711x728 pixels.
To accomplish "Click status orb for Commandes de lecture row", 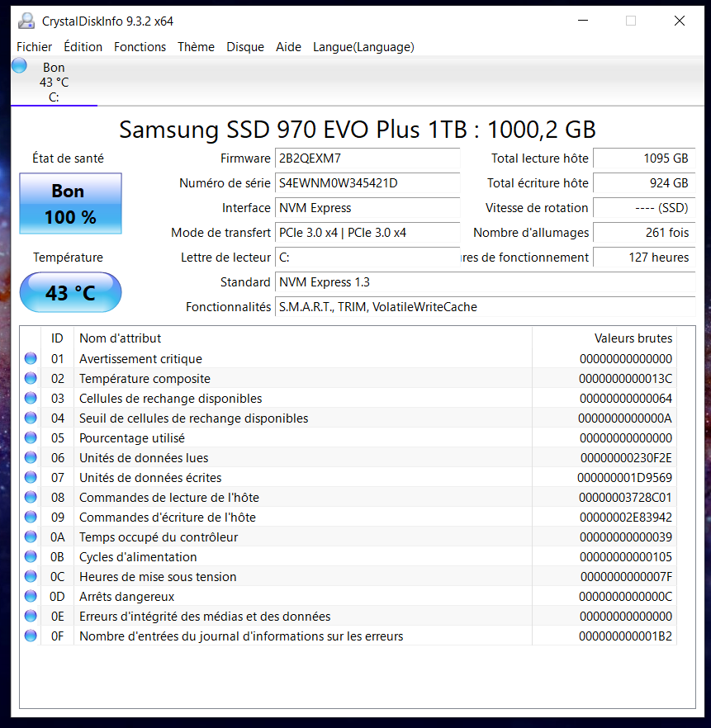I will [31, 497].
